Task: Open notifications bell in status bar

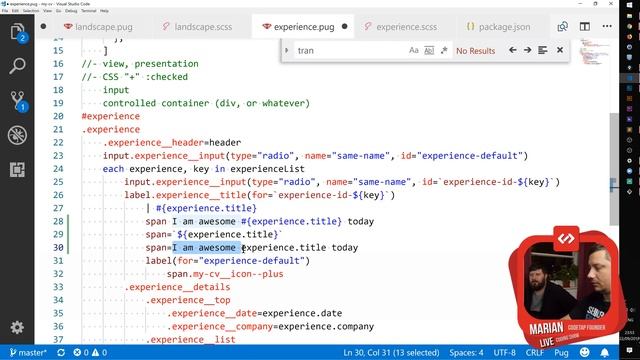Action: (x=604, y=352)
